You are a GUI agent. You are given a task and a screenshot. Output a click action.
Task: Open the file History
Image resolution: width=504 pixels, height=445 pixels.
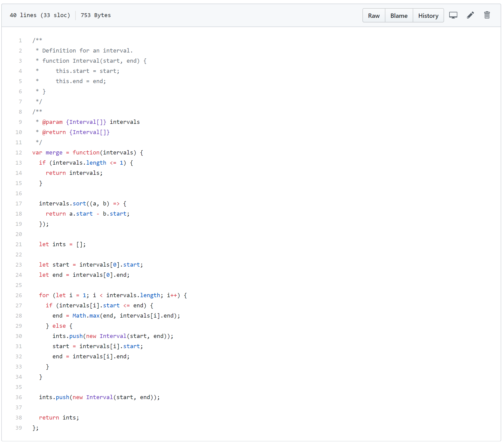[428, 16]
